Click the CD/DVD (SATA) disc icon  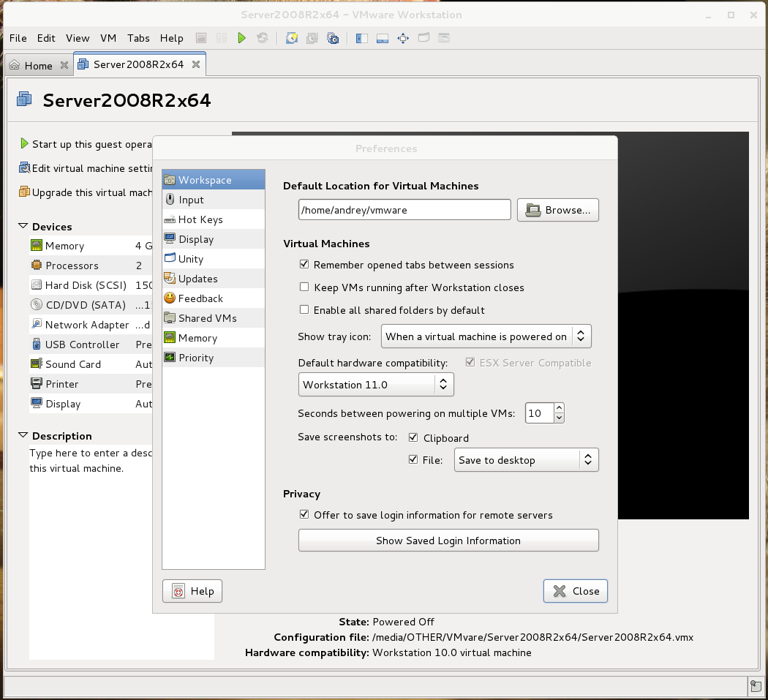point(37,305)
